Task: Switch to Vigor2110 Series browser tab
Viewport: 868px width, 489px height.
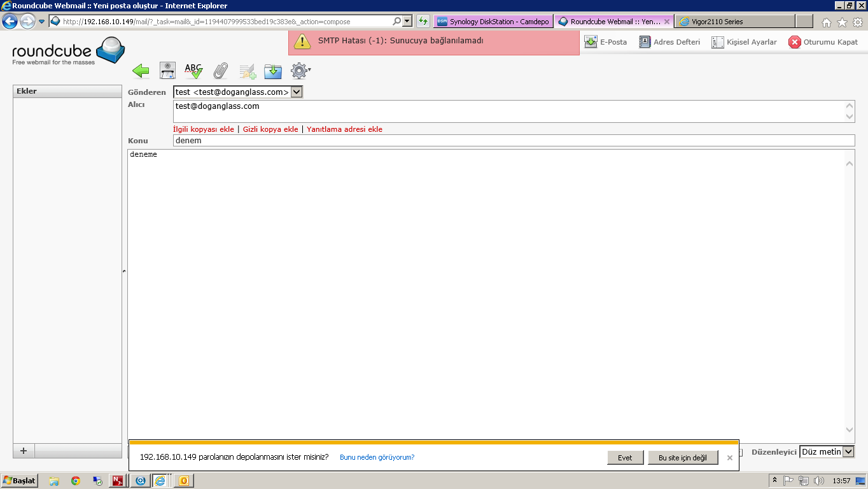Action: 736,22
